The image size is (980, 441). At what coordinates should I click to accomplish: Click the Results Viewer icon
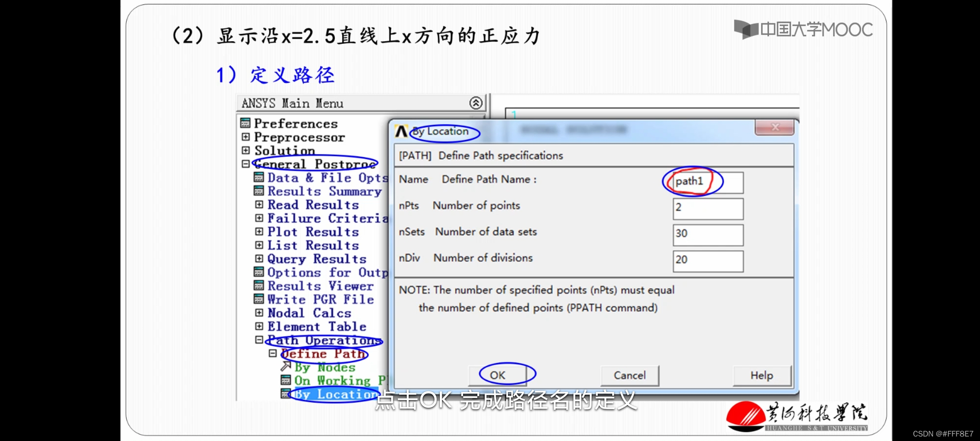[x=259, y=285]
